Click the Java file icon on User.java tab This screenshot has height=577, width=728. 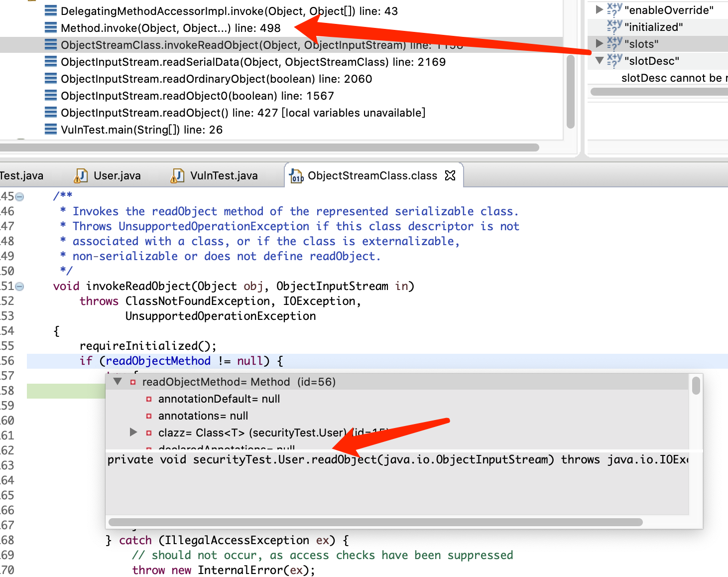coord(81,175)
